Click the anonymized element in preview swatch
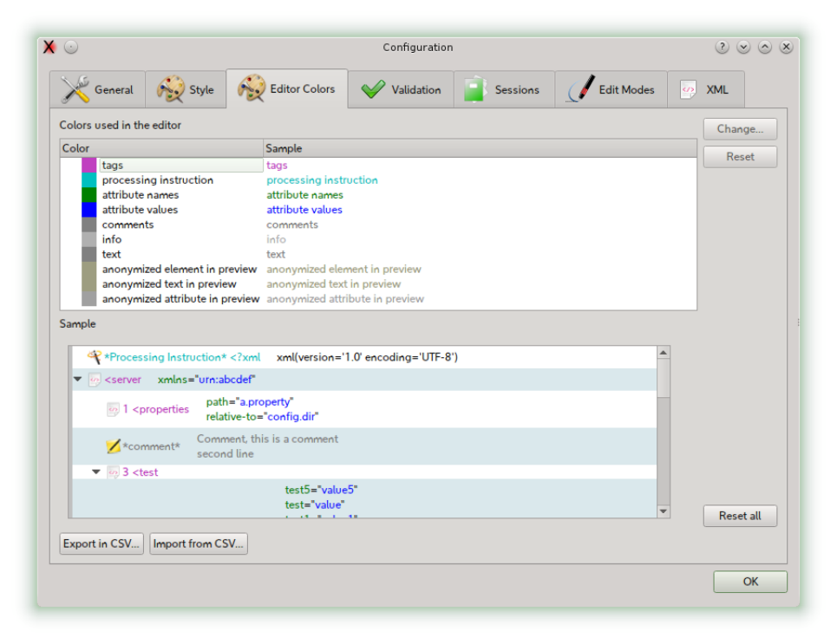Viewport: 837px width, 644px height. coord(89,270)
